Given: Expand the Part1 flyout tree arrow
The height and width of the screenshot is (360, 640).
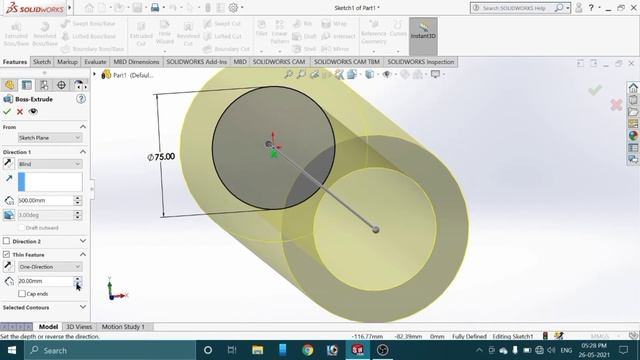Looking at the screenshot, I should (x=95, y=75).
